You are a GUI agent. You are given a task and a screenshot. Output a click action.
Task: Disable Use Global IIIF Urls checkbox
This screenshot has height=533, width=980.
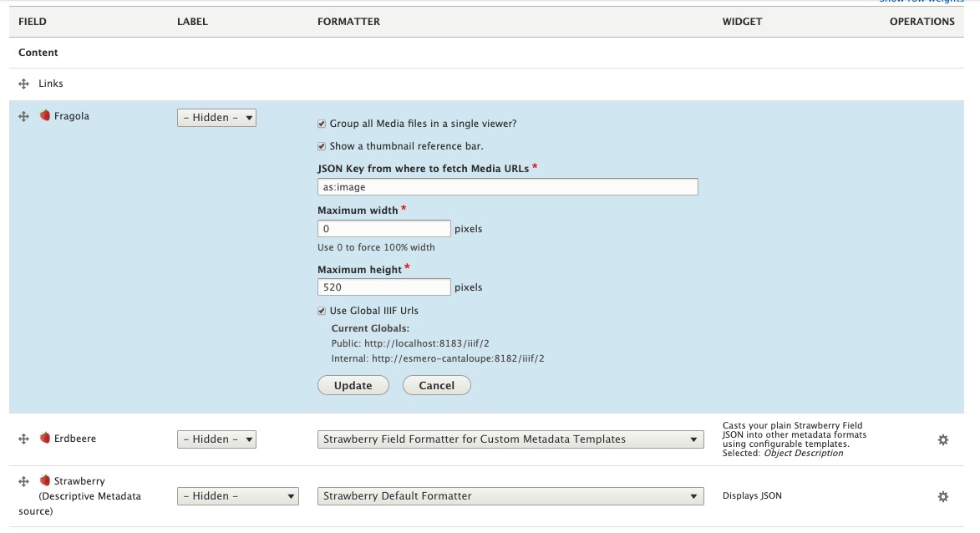point(322,311)
